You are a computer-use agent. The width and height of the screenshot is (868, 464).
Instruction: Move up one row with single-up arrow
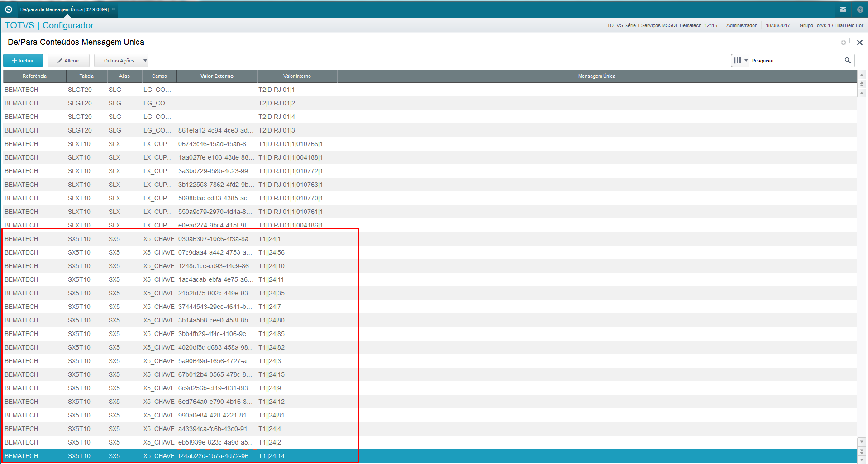point(862,93)
